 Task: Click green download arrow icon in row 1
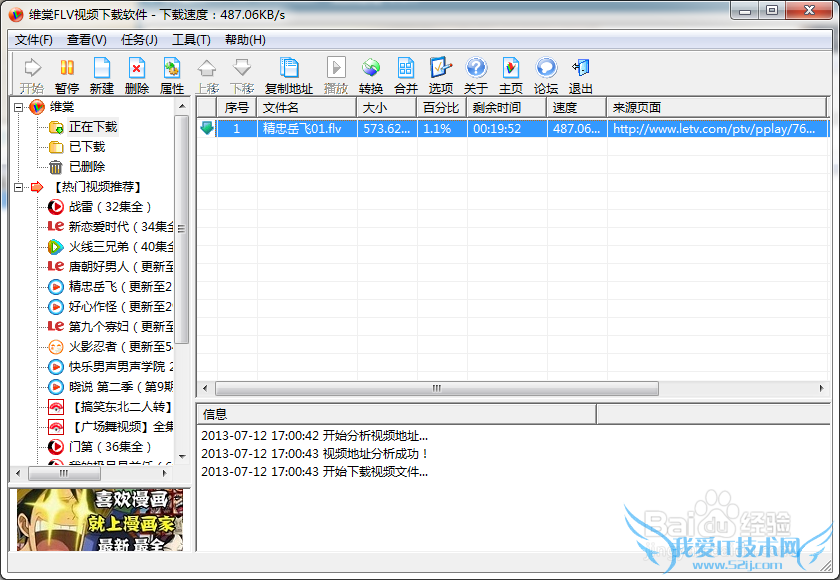click(x=207, y=128)
